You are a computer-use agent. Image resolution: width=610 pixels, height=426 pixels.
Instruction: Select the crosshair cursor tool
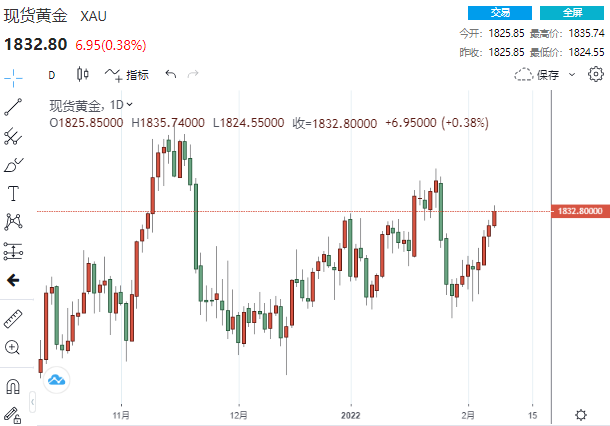(13, 75)
